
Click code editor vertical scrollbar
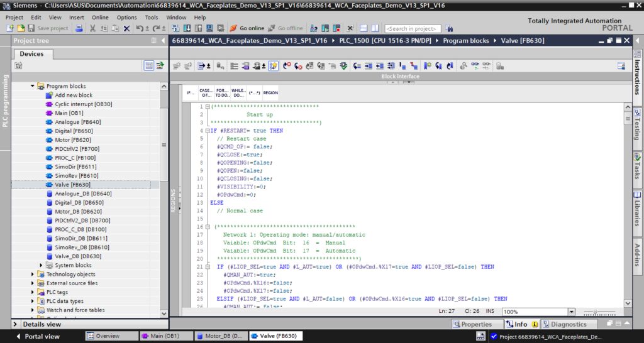(628, 205)
